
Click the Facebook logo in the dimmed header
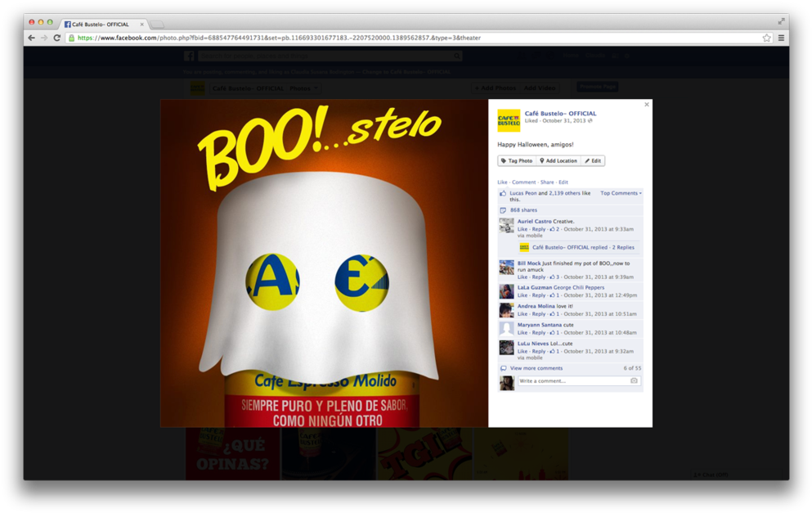[x=189, y=56]
